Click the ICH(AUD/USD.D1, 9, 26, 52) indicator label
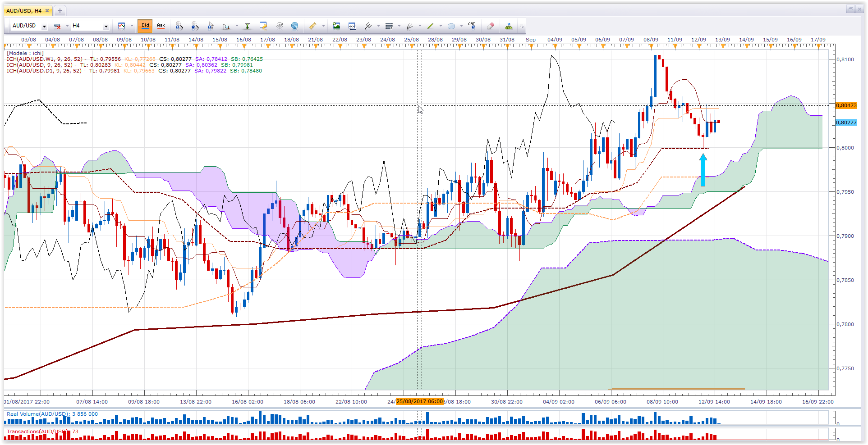 coord(44,71)
